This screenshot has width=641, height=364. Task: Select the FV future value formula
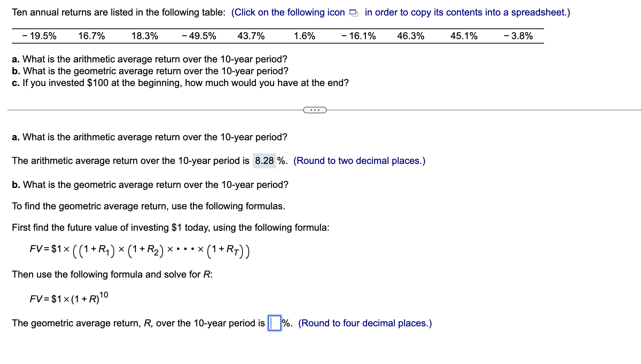(x=139, y=250)
